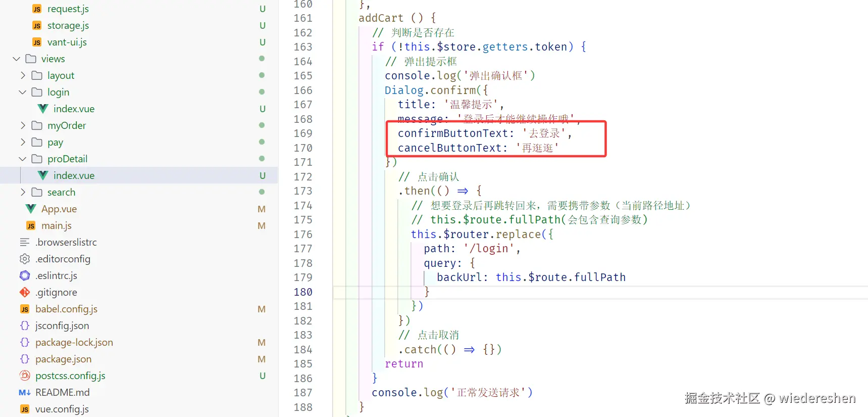The image size is (868, 417).
Task: Click the ESLint icon beside .eslintrc.js
Action: pyautogui.click(x=25, y=275)
